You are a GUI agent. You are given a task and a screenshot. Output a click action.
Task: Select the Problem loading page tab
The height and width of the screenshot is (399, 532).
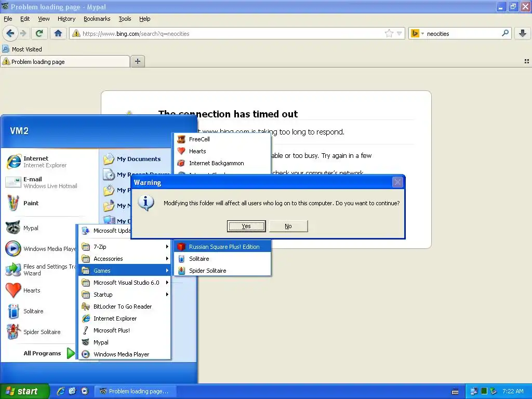pos(65,61)
